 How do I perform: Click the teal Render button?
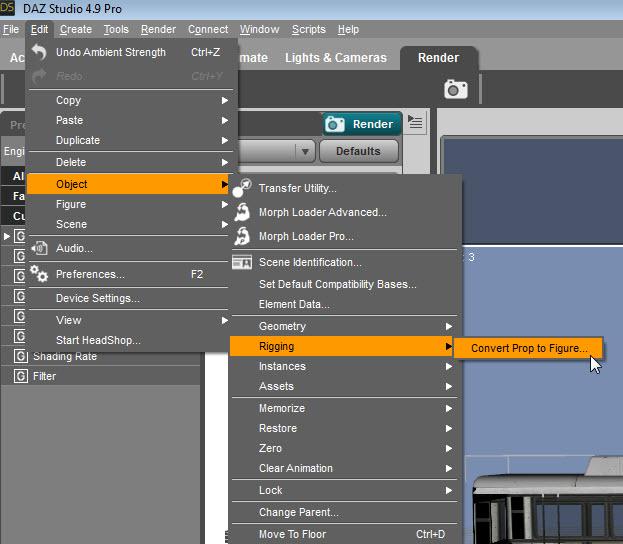[362, 124]
